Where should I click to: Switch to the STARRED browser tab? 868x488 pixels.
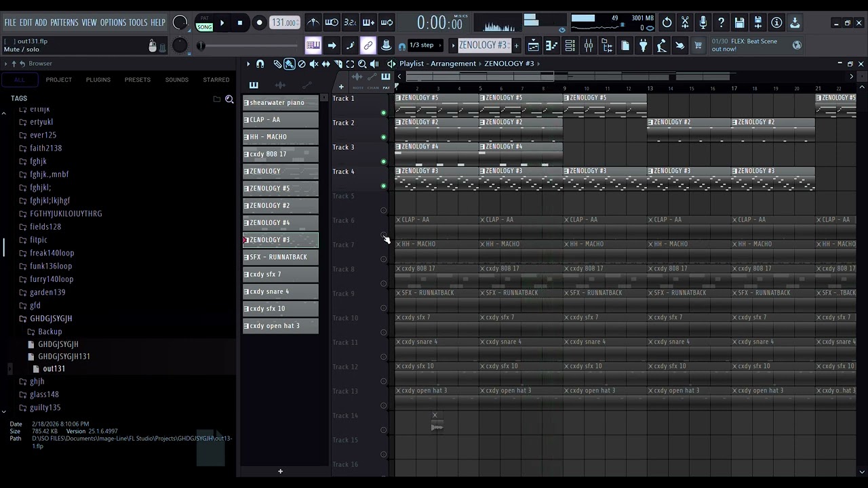coord(216,80)
